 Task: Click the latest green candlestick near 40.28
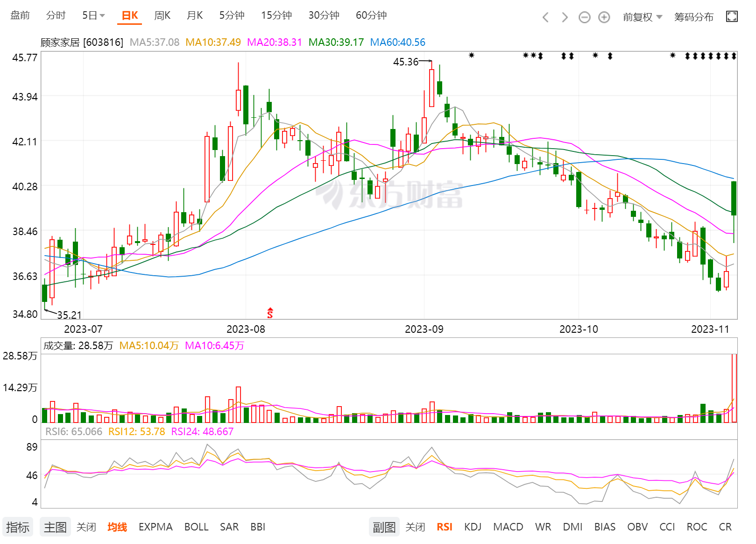pyautogui.click(x=734, y=198)
